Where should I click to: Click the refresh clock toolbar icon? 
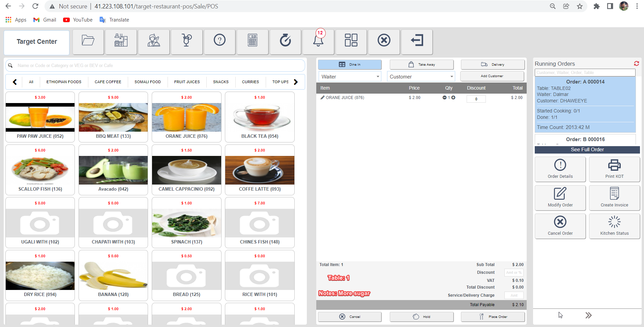285,42
